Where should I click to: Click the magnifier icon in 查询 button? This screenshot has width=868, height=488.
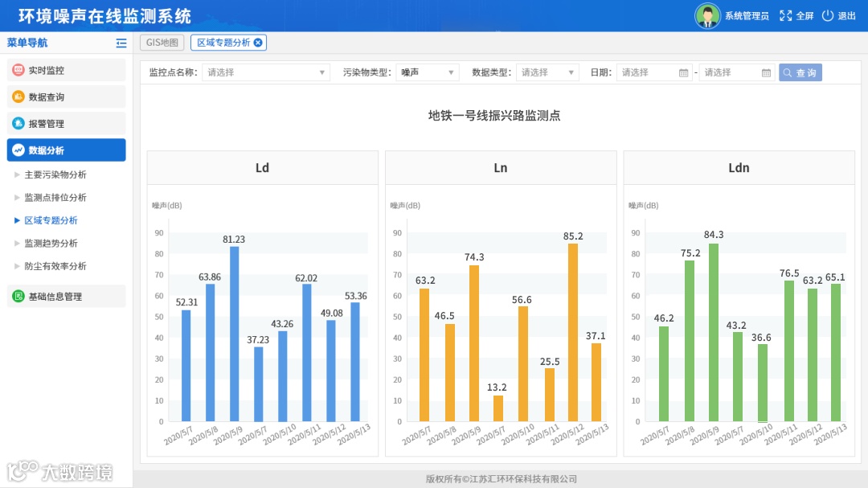coord(787,72)
